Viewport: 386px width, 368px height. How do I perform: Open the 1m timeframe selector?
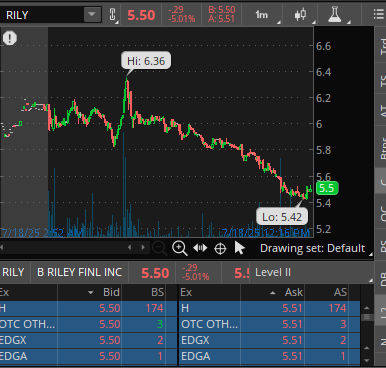tap(262, 15)
